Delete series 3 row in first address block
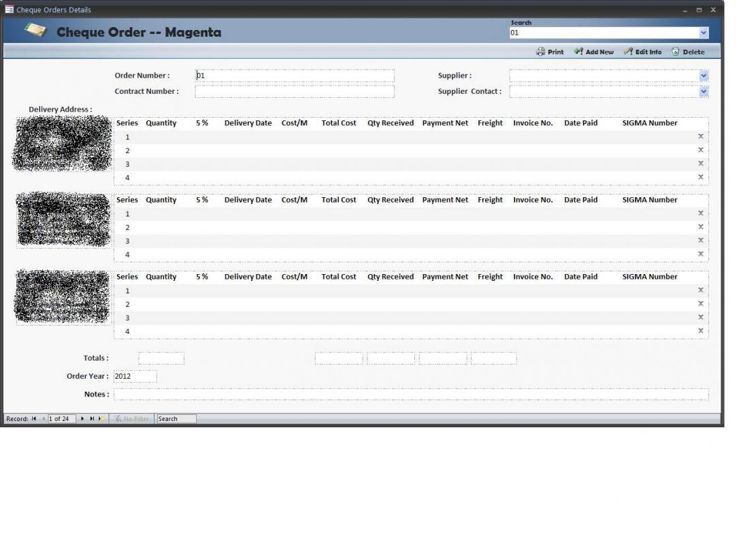This screenshot has height=555, width=756. [701, 163]
